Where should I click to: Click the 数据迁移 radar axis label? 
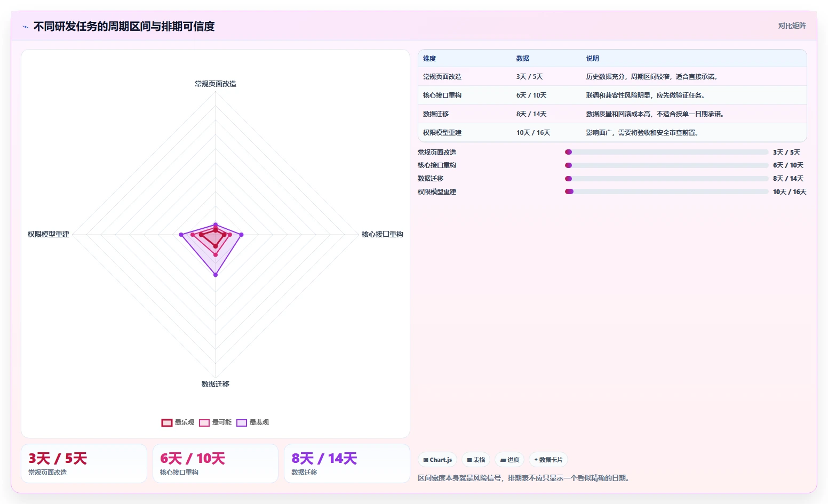click(x=216, y=384)
